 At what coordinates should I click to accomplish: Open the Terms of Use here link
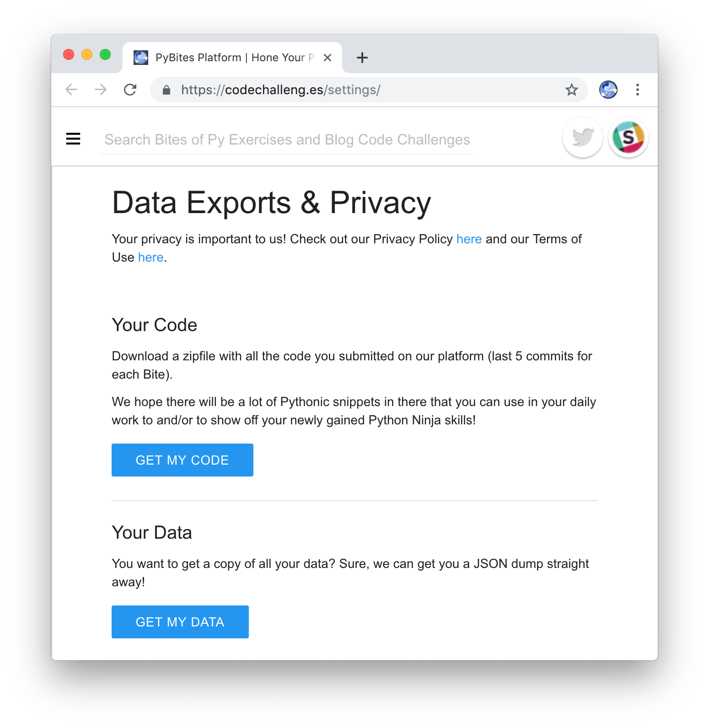click(x=150, y=257)
